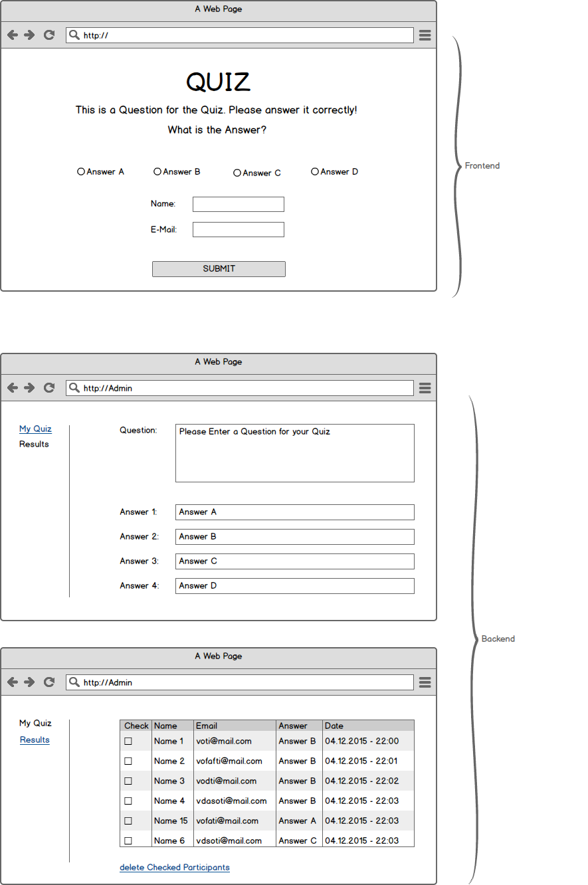Check the box for Name 4
This screenshot has width=588, height=885.
pos(128,801)
